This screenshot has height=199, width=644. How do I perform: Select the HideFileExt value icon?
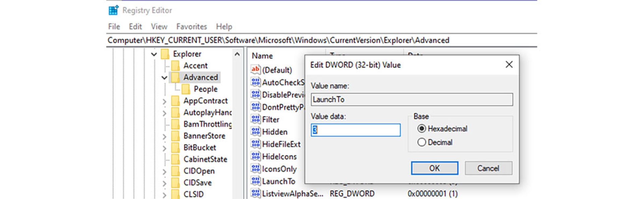tap(256, 144)
